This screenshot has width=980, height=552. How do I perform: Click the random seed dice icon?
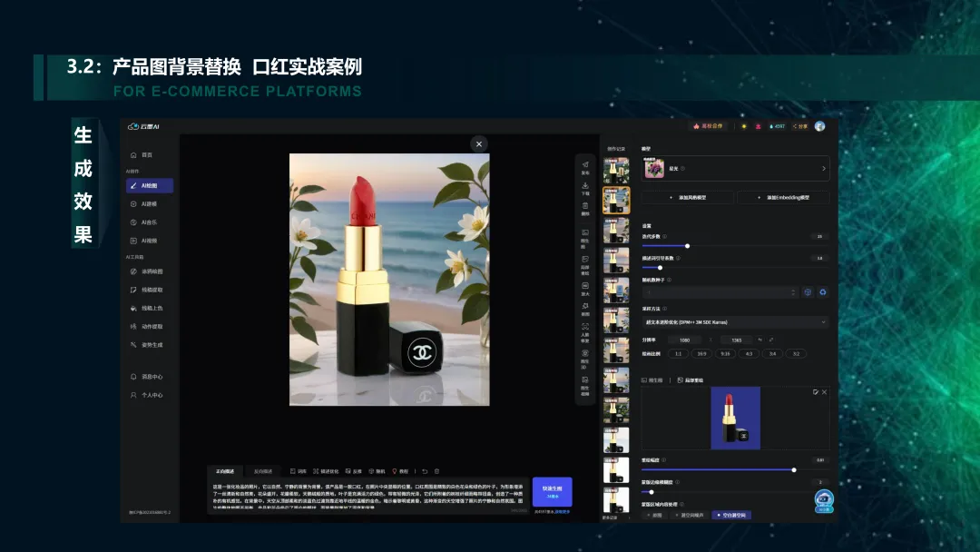[x=808, y=292]
